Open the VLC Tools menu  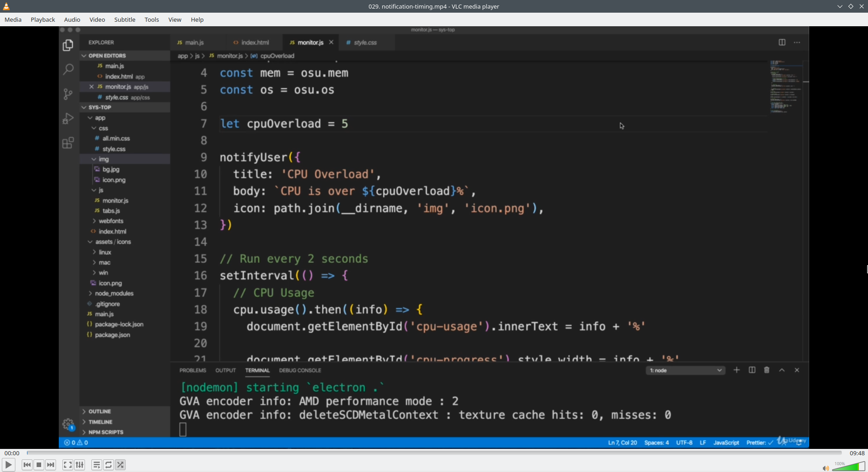pos(152,19)
